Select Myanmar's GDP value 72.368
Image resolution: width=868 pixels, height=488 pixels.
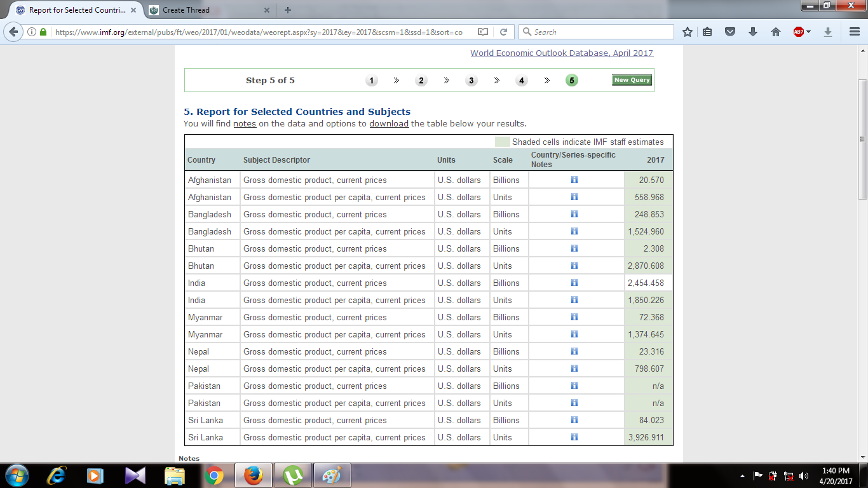tap(651, 317)
